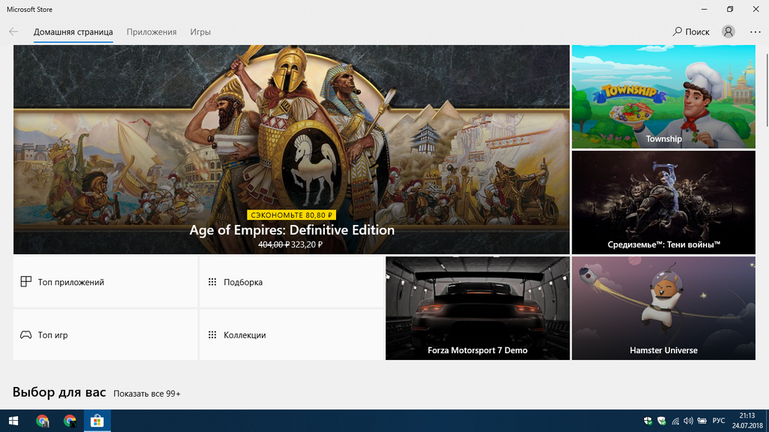Image resolution: width=769 pixels, height=432 pixels.
Task: Click the Поиск search label
Action: tap(697, 32)
